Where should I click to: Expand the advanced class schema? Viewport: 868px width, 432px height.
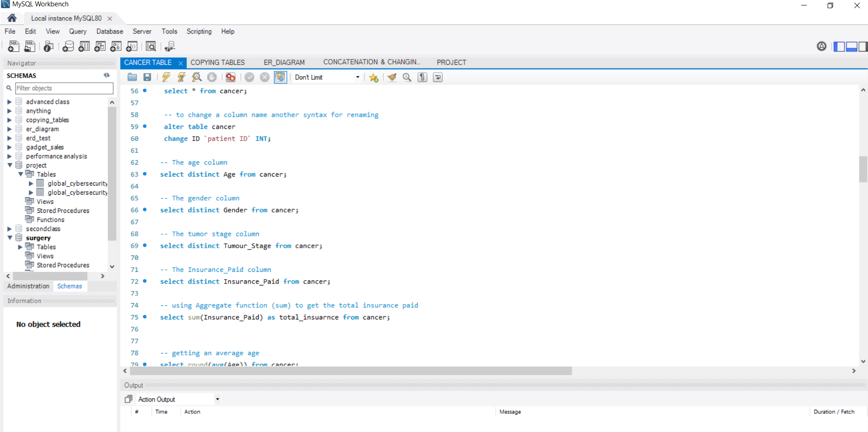[10, 102]
